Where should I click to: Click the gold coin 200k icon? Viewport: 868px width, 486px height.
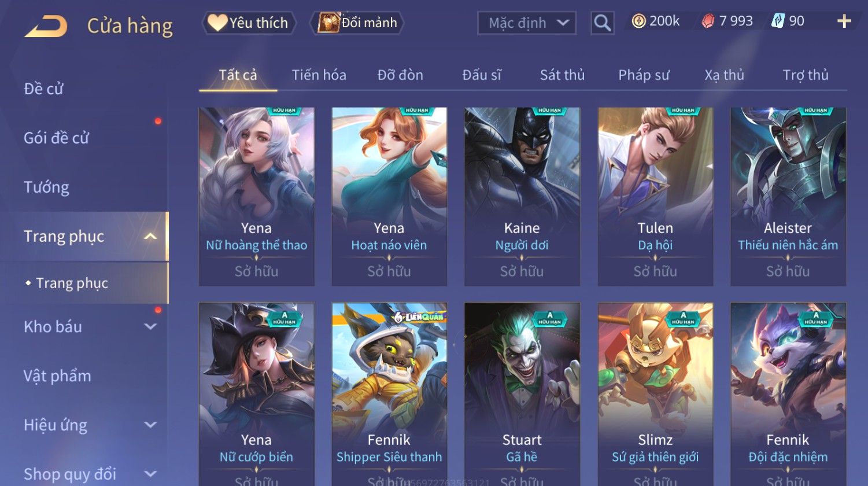(638, 21)
